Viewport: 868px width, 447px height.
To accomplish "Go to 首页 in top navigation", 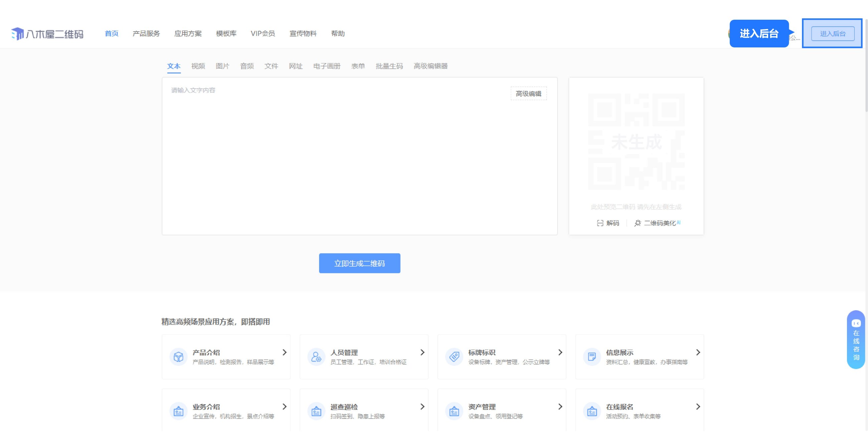I will pos(112,33).
